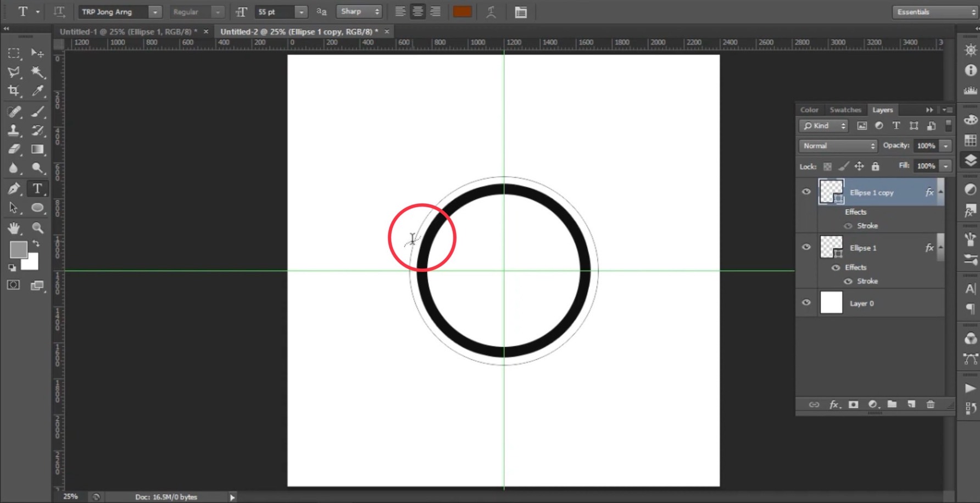Hide the Ellipse 1 copy layer
Screen dimensions: 980x503
tap(806, 192)
